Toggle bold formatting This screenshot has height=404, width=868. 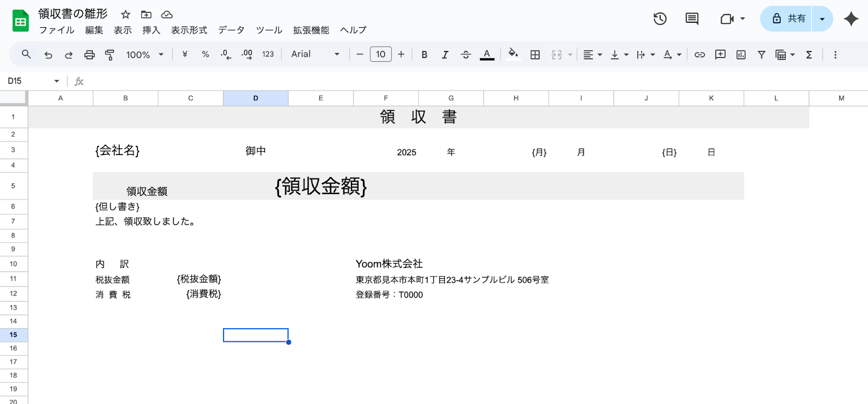tap(424, 54)
